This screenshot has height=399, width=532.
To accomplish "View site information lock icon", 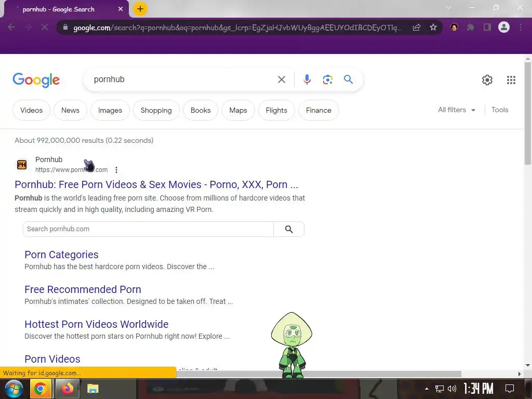I will 65,27.
